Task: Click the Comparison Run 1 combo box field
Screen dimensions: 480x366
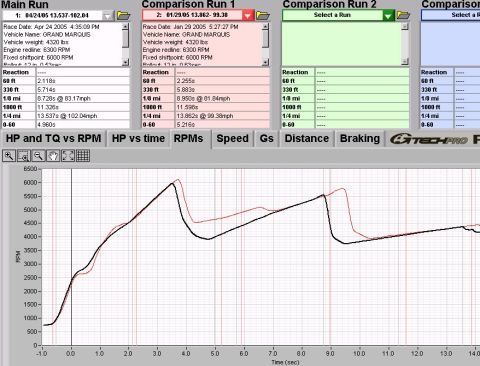Action: point(192,16)
